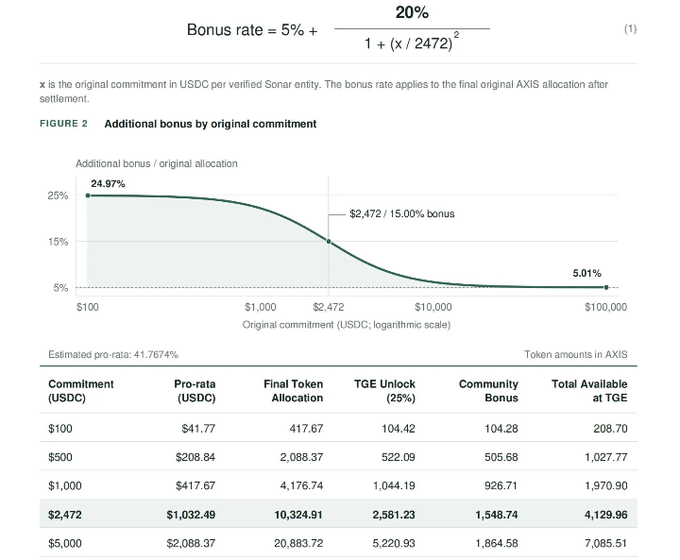Viewport: 680px width, 560px height.
Task: Click the $417.67 pro-rata cell
Action: tap(195, 486)
